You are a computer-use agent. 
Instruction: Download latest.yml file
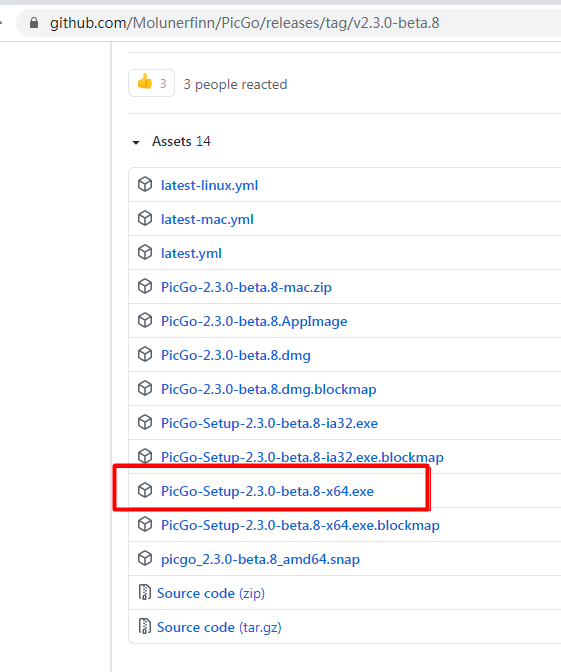(191, 253)
